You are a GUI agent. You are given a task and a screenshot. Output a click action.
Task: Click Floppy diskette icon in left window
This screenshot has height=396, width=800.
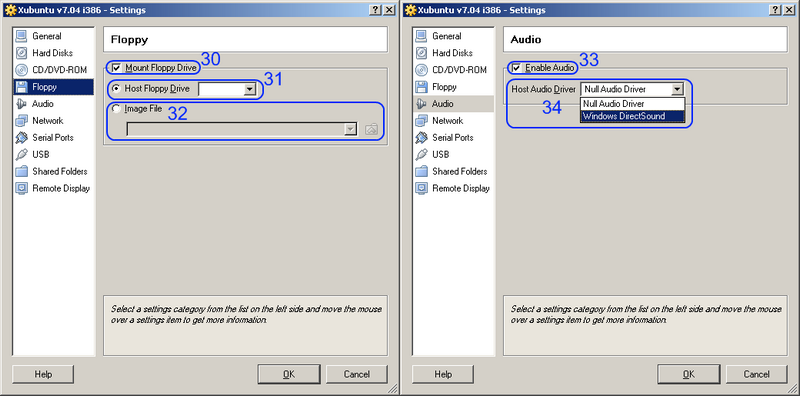coord(21,87)
